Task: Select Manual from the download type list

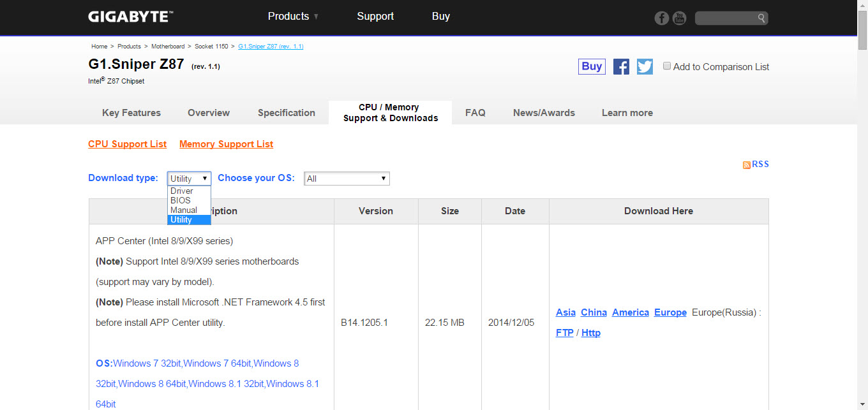Action: click(189, 210)
